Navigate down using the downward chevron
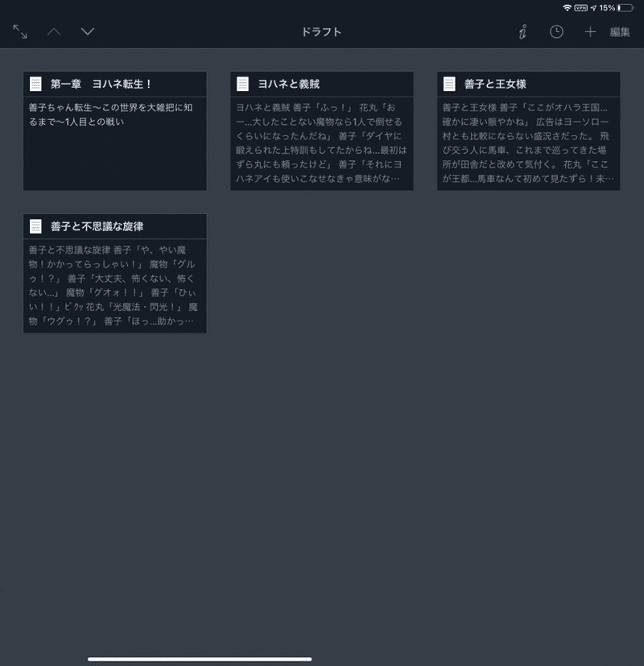The height and width of the screenshot is (666, 644). [x=86, y=32]
